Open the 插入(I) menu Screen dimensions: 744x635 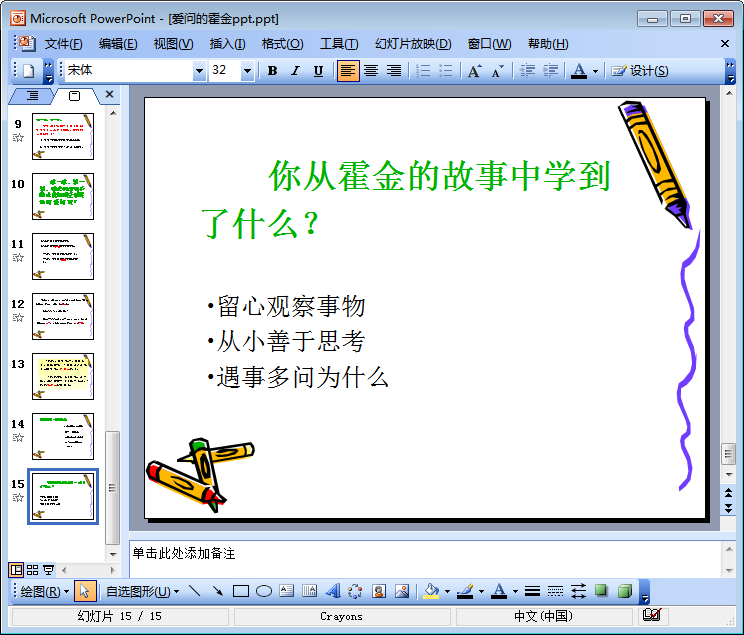(227, 44)
